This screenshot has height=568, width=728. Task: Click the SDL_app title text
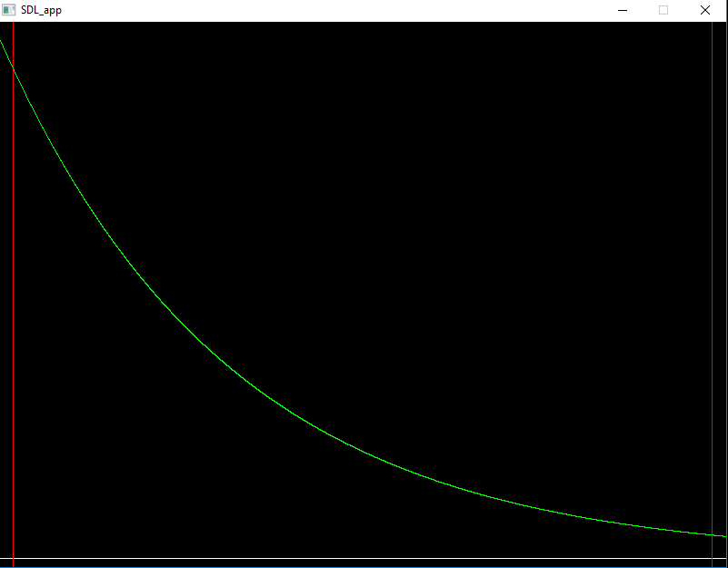pos(41,10)
